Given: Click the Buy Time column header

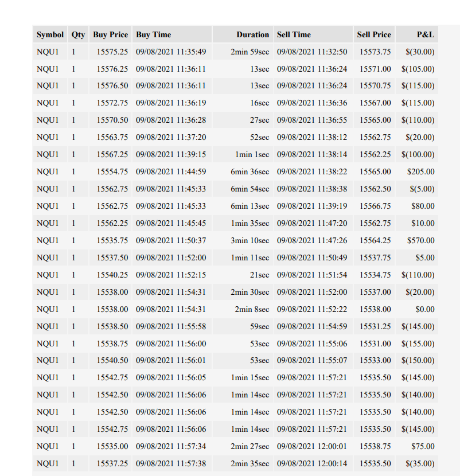Looking at the screenshot, I should tap(172, 34).
